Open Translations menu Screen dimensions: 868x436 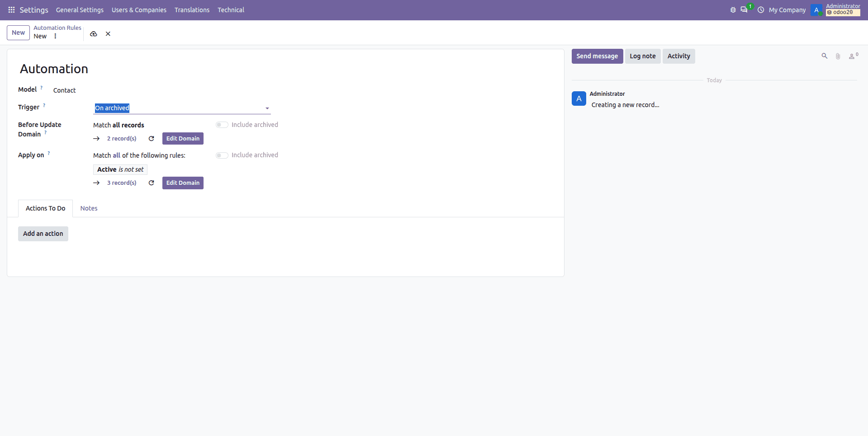pos(192,10)
